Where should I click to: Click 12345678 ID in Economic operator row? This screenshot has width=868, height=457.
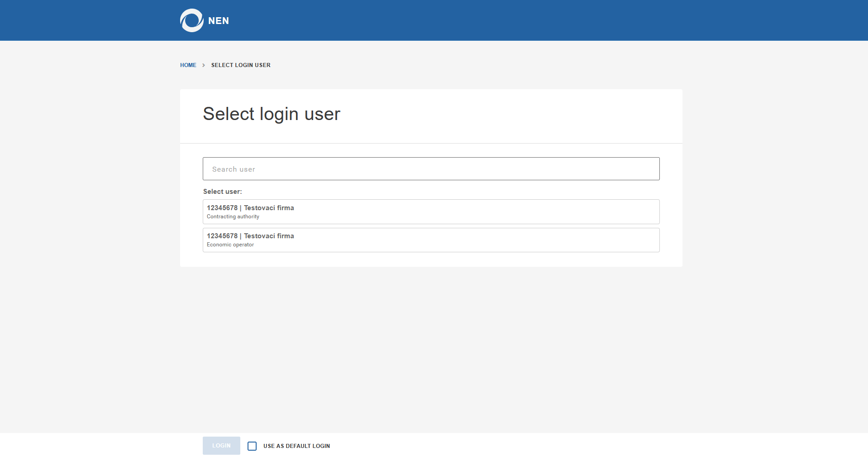click(x=222, y=236)
